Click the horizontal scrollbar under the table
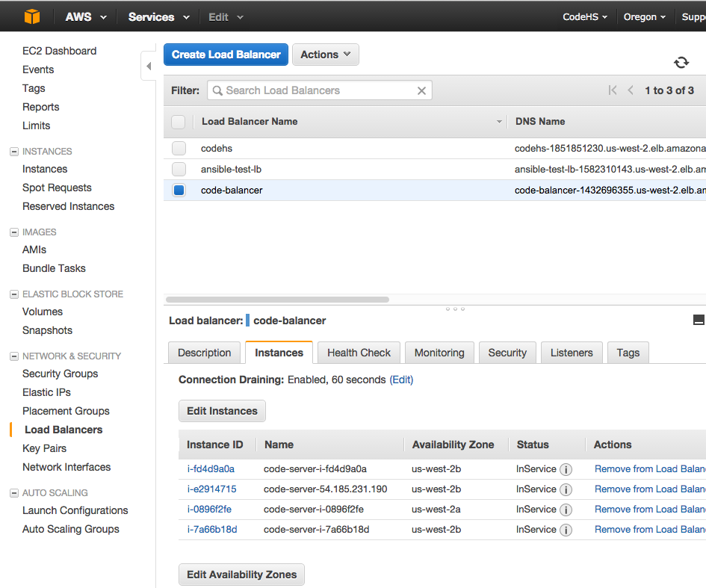 [x=277, y=300]
